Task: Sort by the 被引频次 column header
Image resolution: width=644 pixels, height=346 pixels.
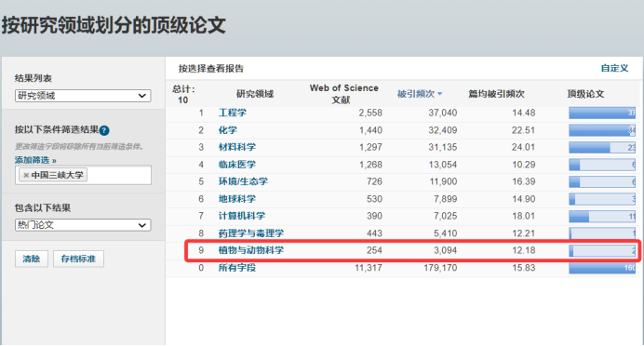Action: click(416, 94)
